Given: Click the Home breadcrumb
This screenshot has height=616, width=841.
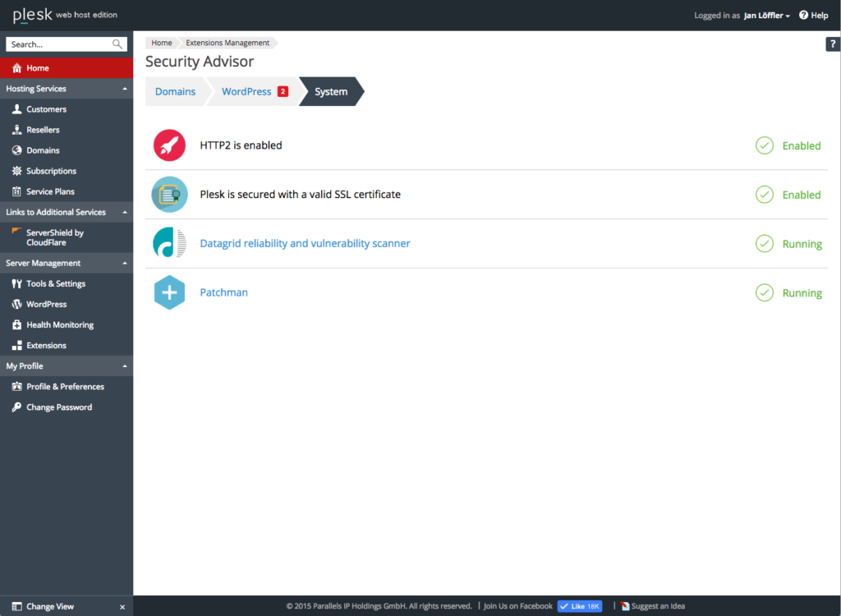Looking at the screenshot, I should (x=162, y=43).
